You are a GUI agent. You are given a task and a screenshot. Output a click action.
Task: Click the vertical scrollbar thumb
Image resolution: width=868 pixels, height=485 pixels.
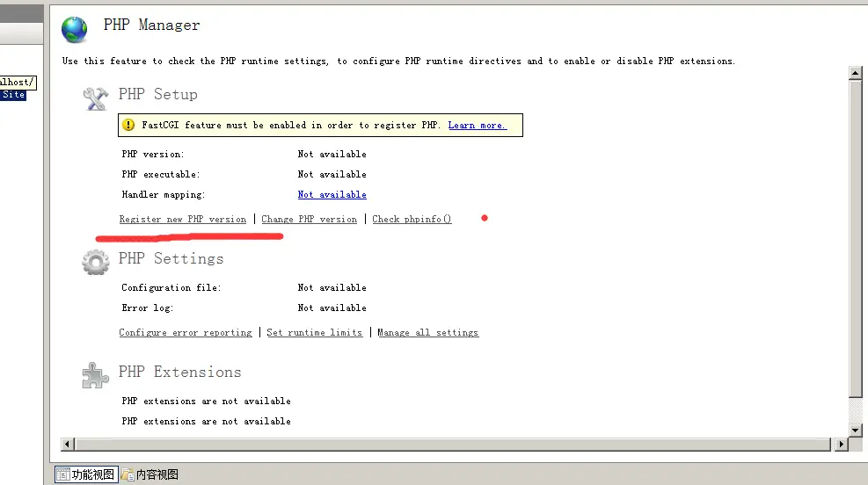[856, 239]
